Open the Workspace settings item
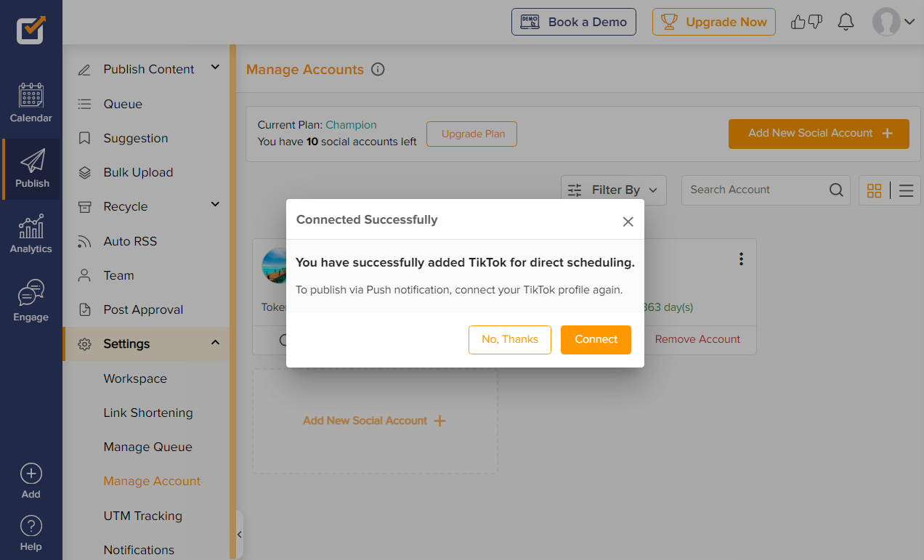The height and width of the screenshot is (560, 924). (135, 378)
